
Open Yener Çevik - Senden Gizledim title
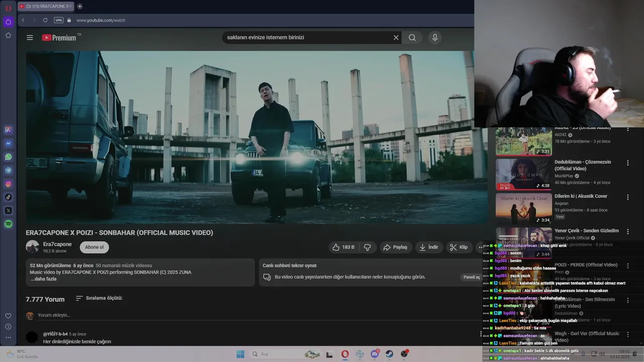coord(587,231)
